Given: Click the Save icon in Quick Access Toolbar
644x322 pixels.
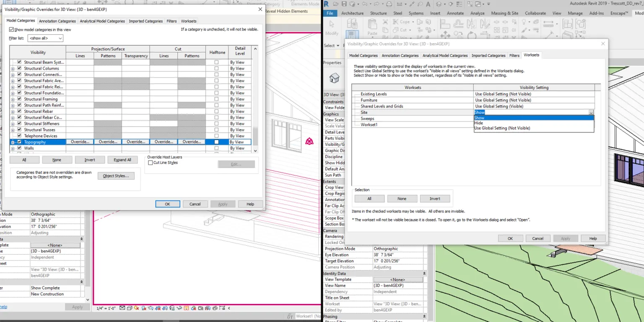Looking at the screenshot, I should coord(344,4).
